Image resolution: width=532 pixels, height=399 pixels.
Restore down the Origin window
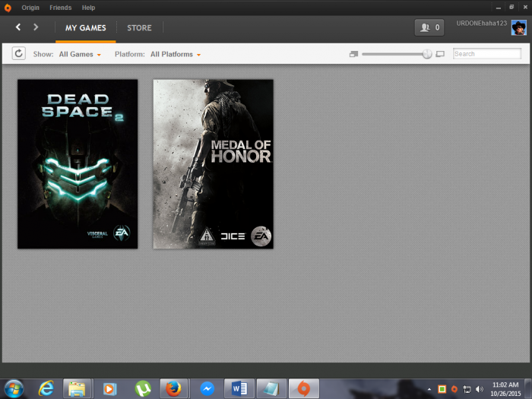[511, 7]
